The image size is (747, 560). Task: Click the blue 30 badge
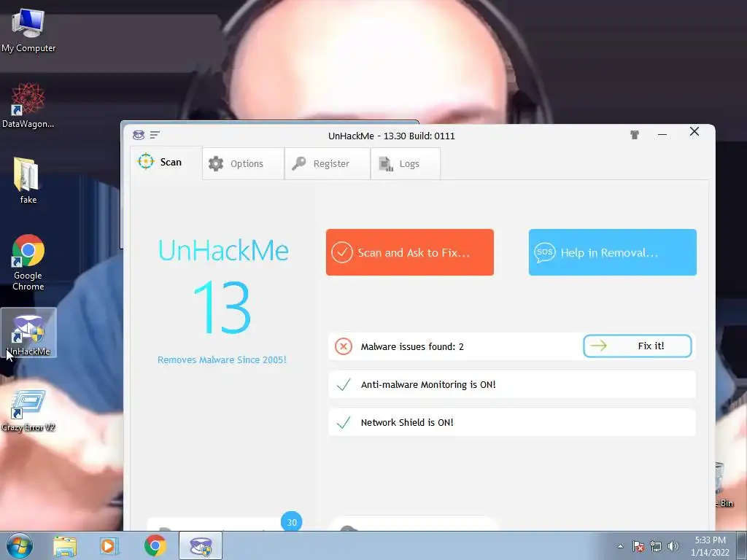coord(292,522)
